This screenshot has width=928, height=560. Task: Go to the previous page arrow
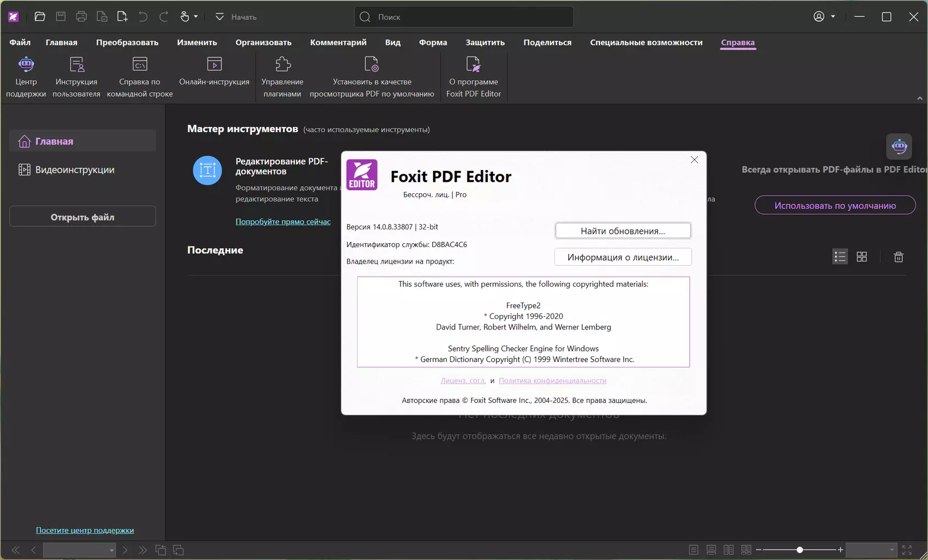(x=34, y=550)
